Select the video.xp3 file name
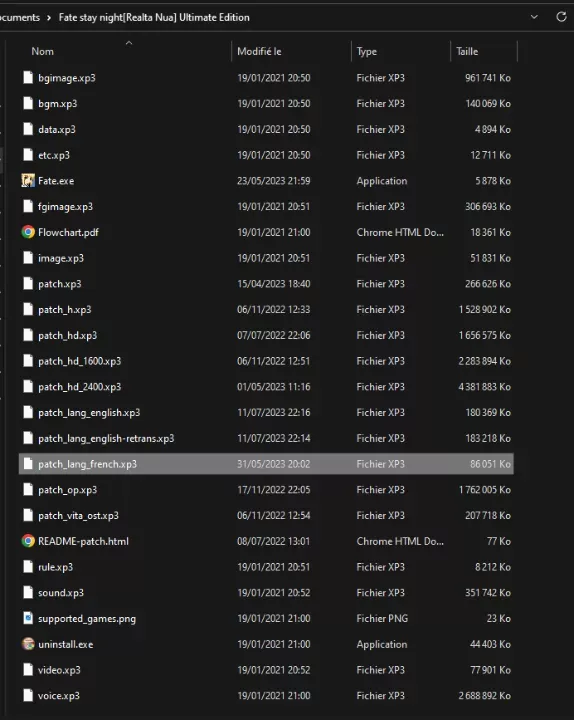The image size is (574, 720). 59,670
